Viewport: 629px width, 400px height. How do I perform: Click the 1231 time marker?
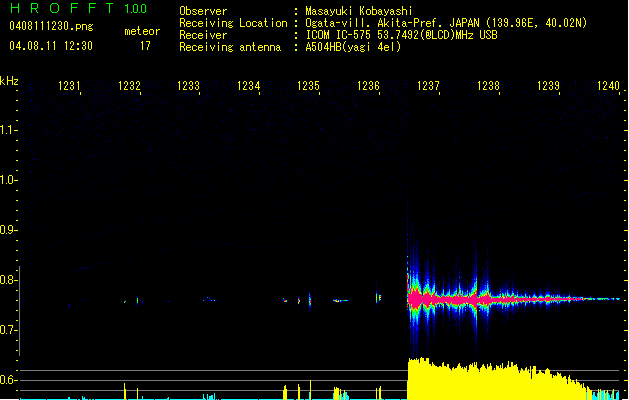[69, 86]
